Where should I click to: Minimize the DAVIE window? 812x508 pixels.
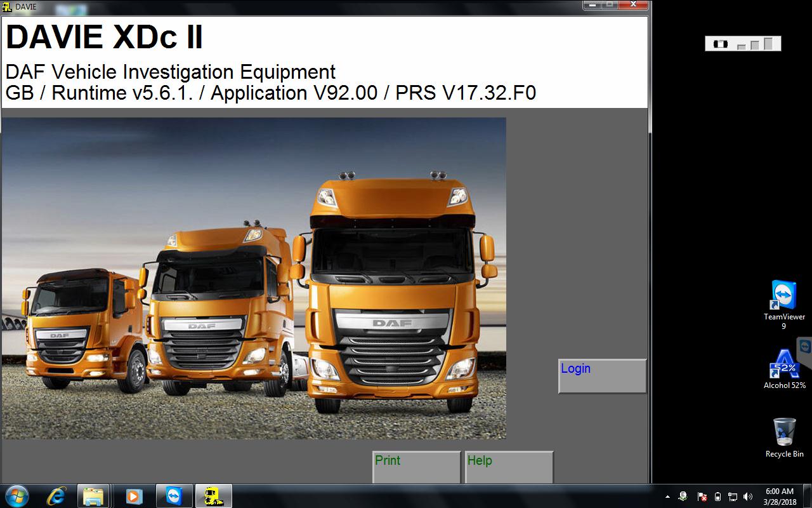[592, 5]
